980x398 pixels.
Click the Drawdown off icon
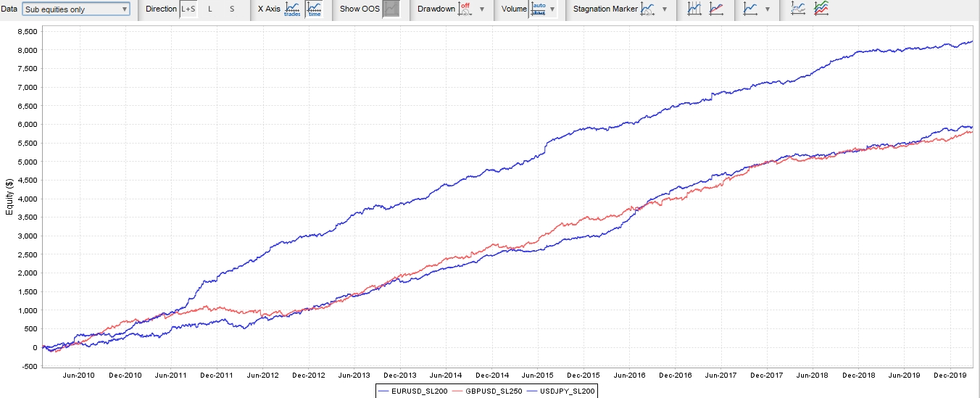pos(465,9)
